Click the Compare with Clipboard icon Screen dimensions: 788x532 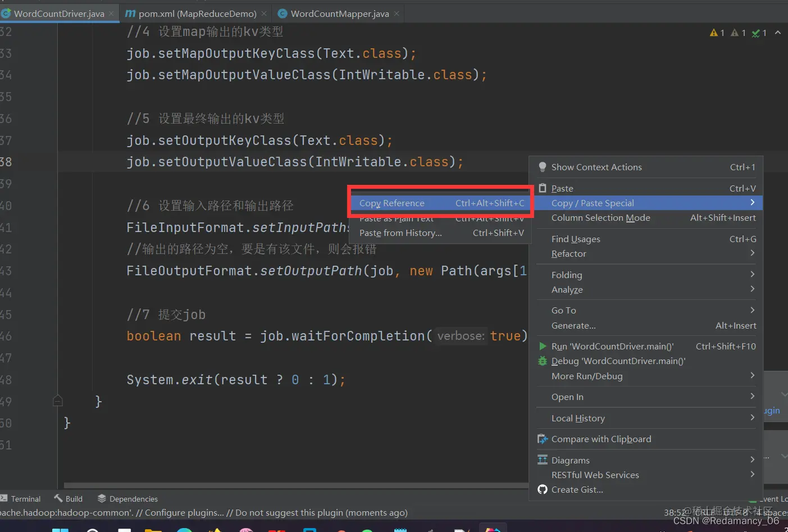point(543,439)
